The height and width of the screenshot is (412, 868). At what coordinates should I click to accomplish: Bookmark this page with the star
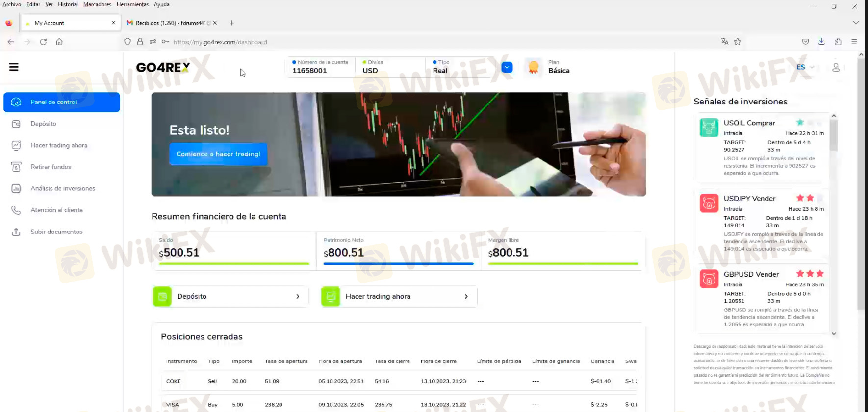[738, 42]
